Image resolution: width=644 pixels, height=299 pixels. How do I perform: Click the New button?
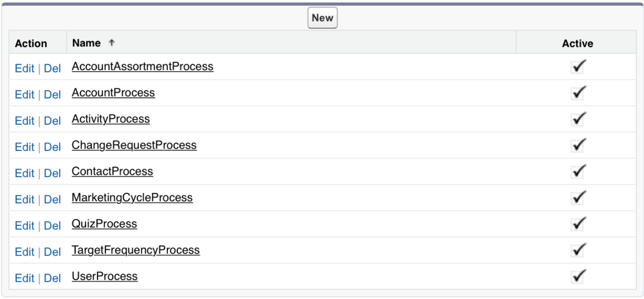322,18
